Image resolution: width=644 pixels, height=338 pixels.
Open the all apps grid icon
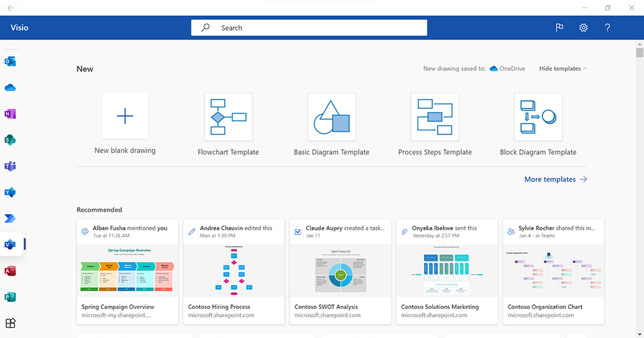coord(10,323)
